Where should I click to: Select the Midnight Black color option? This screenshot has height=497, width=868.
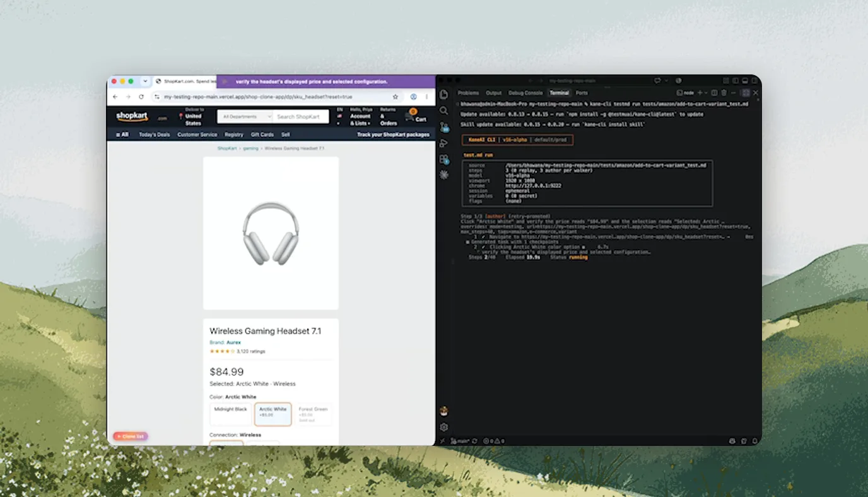coord(231,414)
